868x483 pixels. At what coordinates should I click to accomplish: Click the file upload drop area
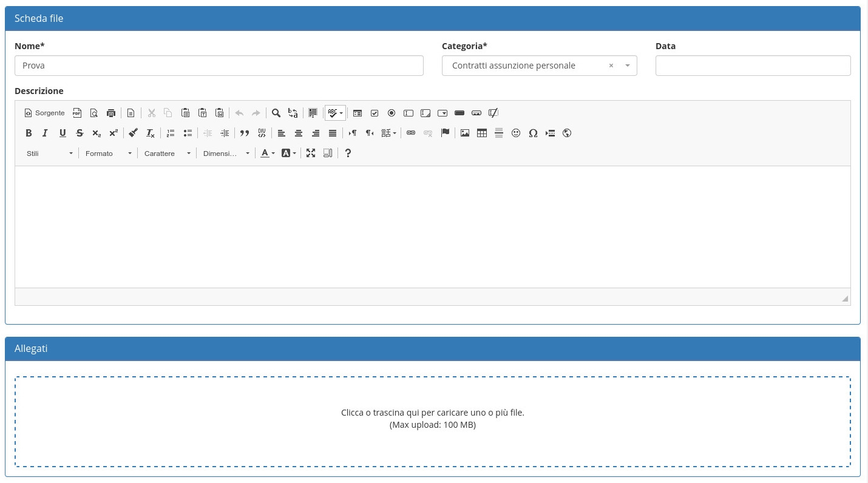[x=432, y=421]
